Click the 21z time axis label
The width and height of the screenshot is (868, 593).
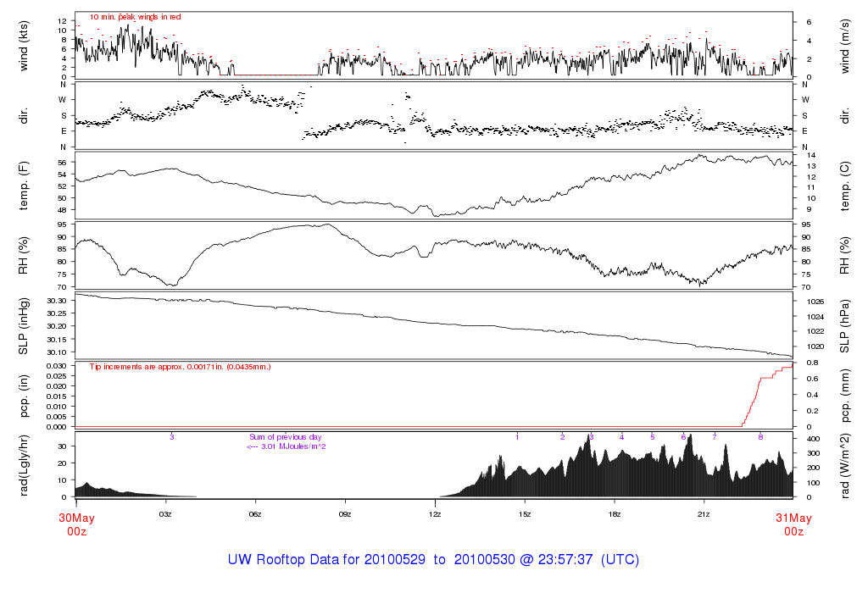click(x=704, y=513)
